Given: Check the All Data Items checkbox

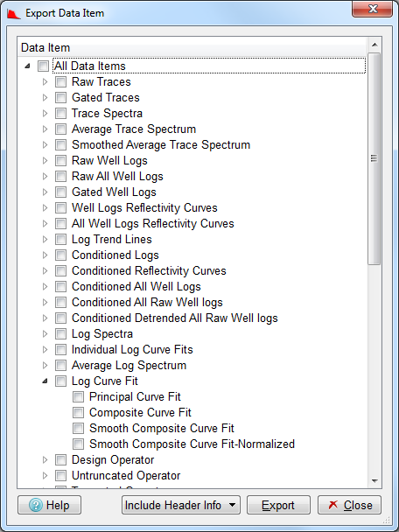Looking at the screenshot, I should (x=43, y=66).
